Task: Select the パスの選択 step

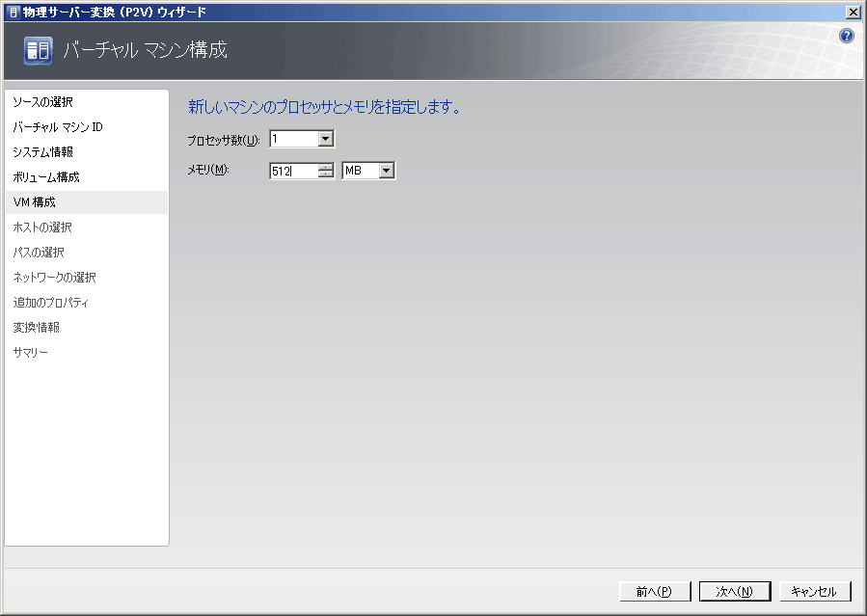Action: (x=39, y=253)
